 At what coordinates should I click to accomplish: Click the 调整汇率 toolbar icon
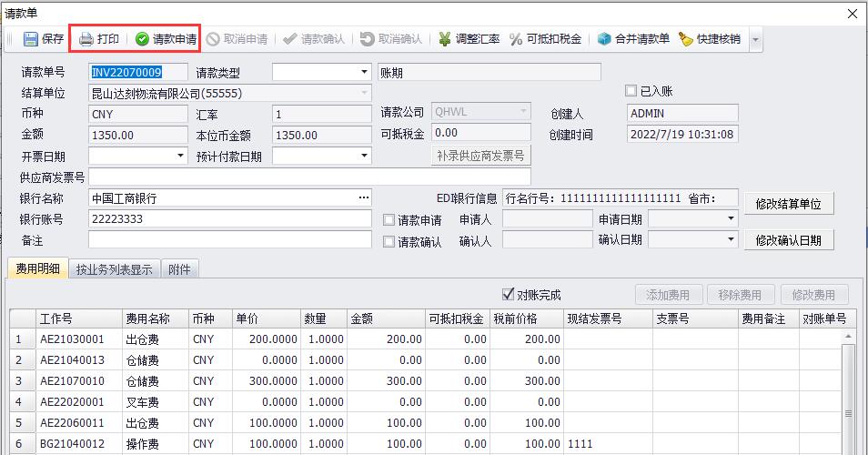click(445, 39)
